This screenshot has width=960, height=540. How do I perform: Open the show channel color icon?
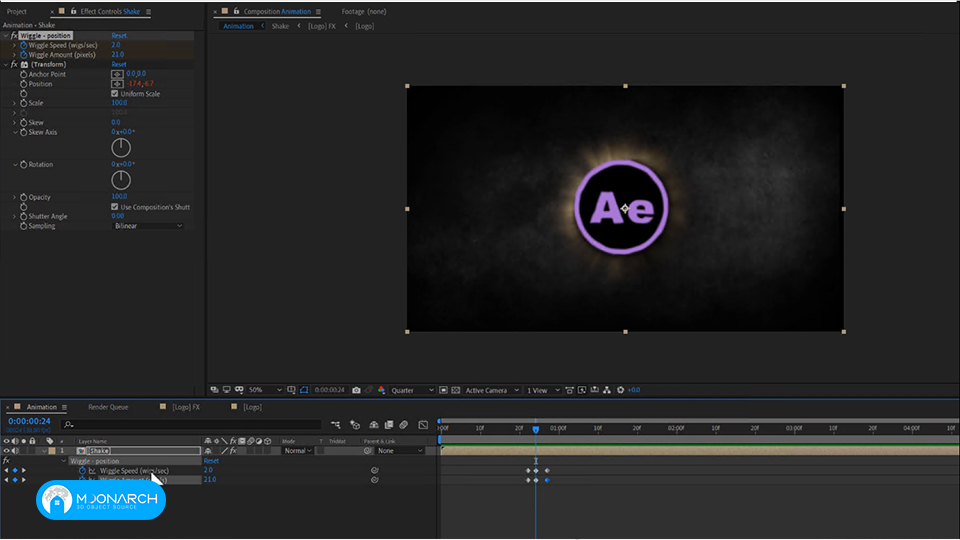(x=381, y=390)
